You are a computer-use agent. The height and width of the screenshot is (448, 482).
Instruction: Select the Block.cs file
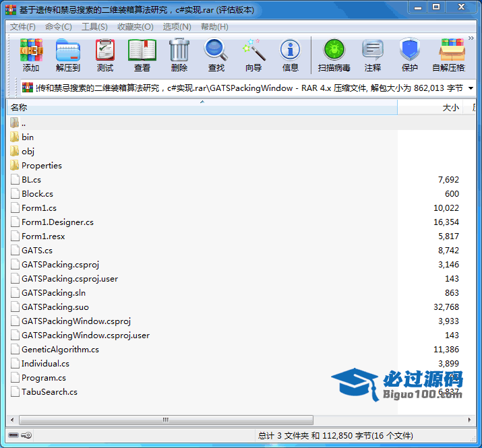[x=32, y=193]
